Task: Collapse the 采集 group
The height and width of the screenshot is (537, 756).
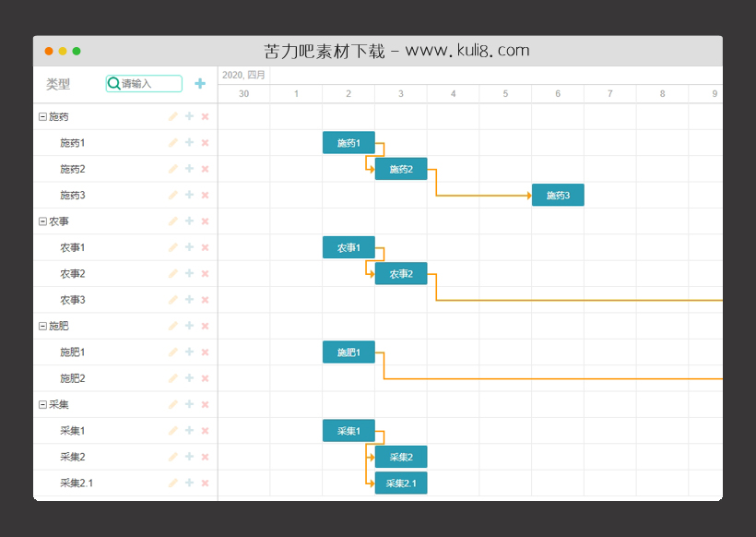Action: tap(42, 404)
